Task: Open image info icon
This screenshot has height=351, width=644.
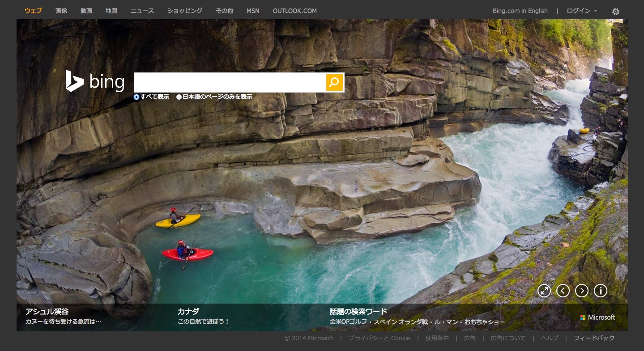Action: [600, 291]
